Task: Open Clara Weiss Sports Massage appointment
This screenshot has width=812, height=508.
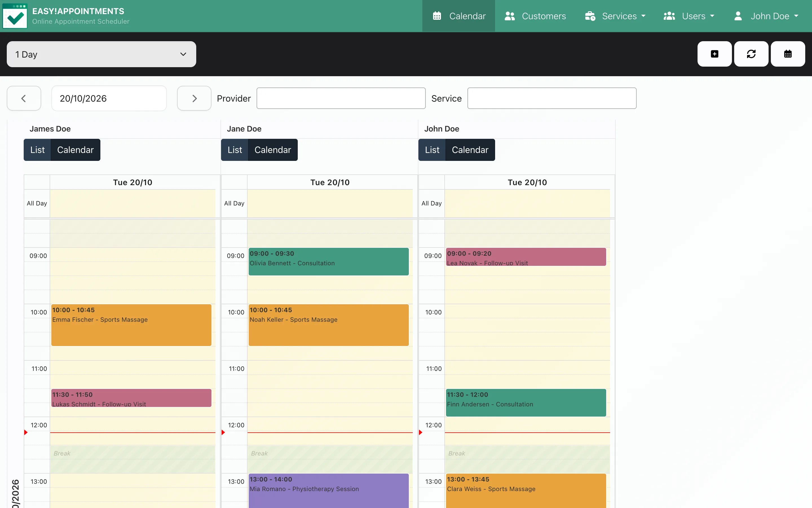Action: coord(526,491)
